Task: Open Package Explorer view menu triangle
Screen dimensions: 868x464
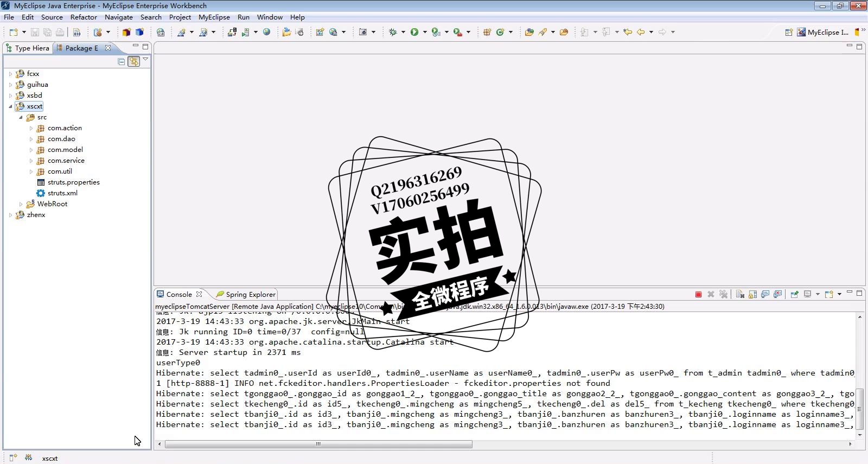Action: [145, 59]
